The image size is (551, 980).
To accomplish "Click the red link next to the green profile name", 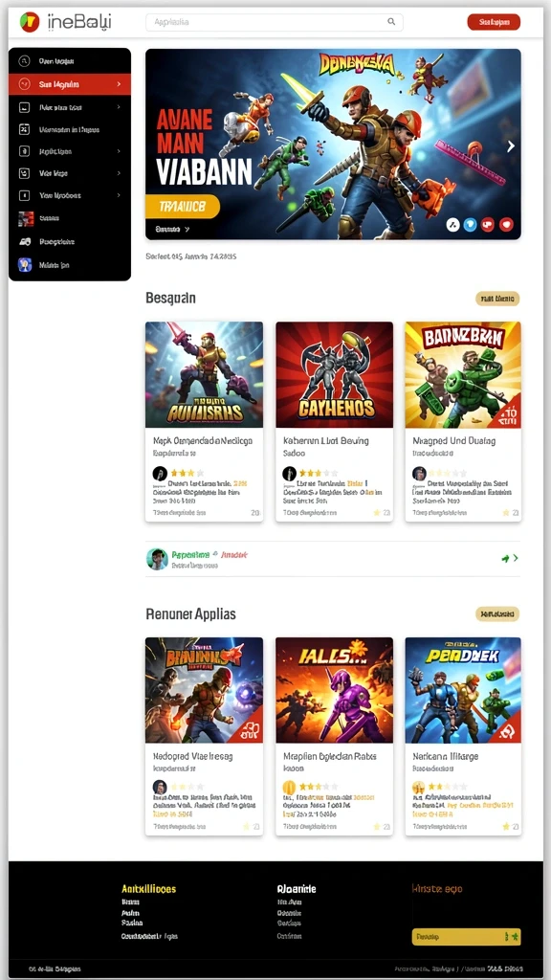I will tap(234, 554).
